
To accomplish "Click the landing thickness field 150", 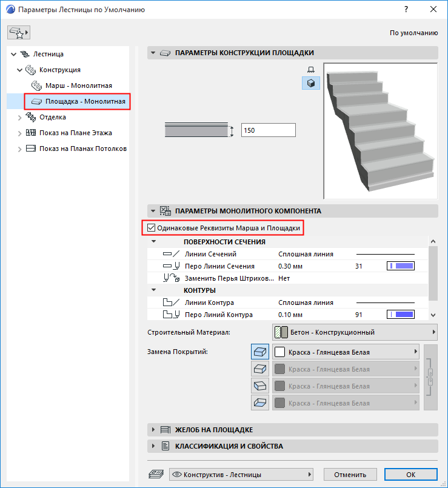I will [269, 130].
